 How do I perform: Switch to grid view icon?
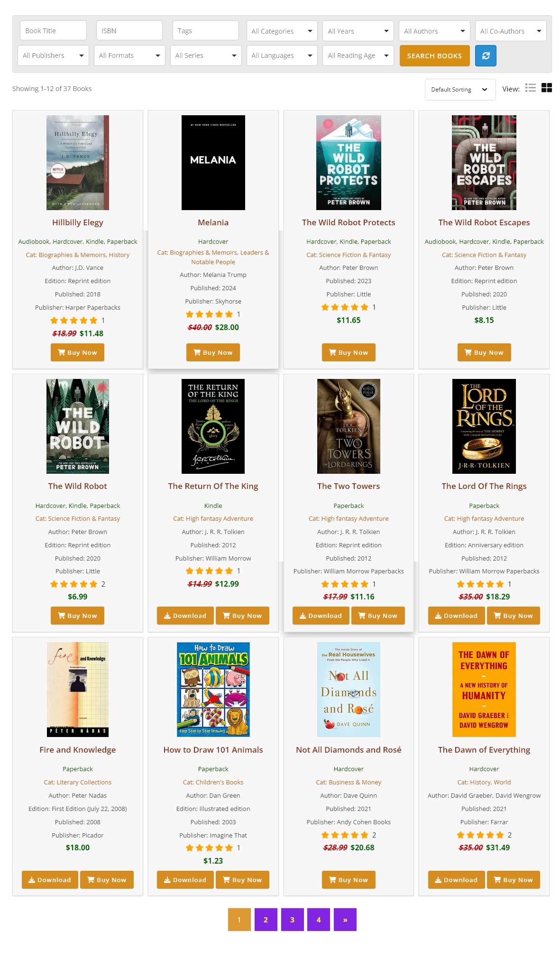(x=547, y=88)
